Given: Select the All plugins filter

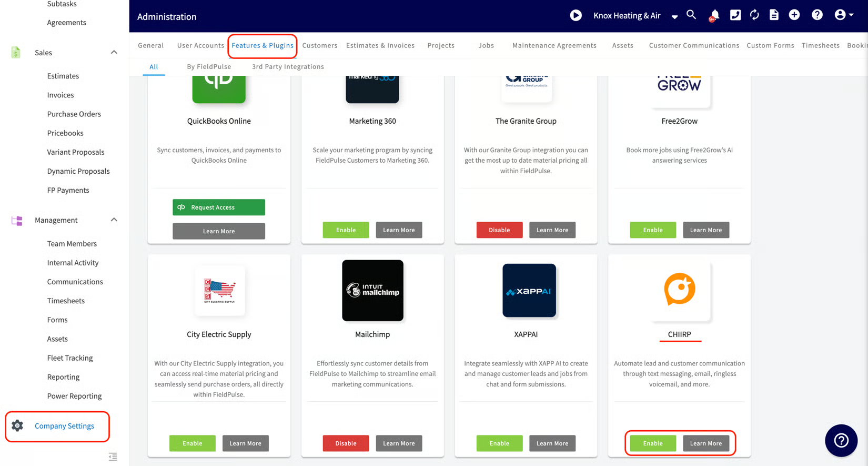Looking at the screenshot, I should tap(154, 66).
